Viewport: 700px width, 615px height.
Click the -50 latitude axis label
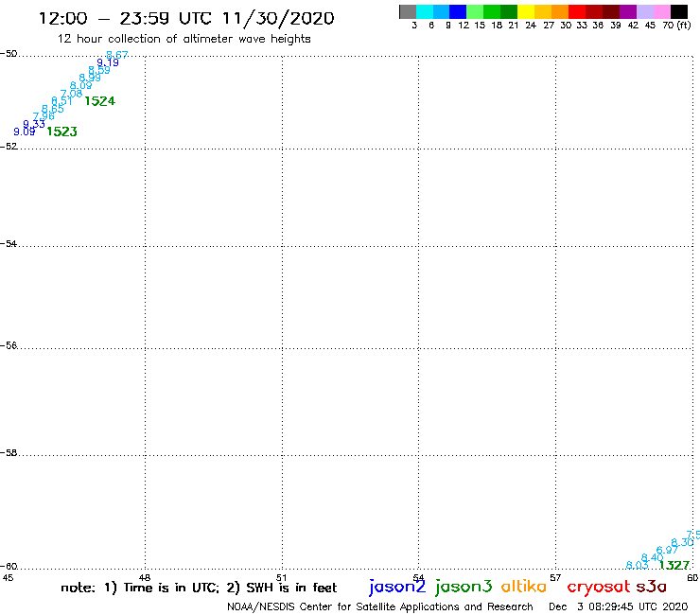pos(9,54)
